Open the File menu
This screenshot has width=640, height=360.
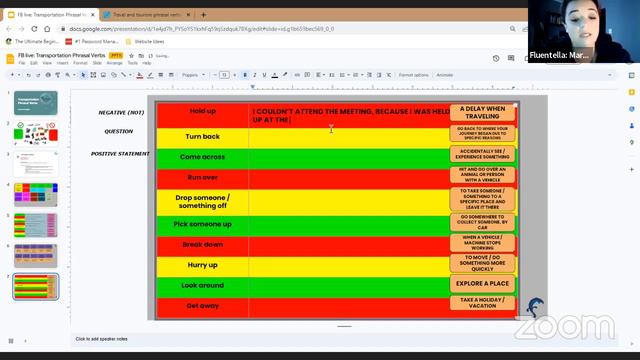(x=22, y=63)
